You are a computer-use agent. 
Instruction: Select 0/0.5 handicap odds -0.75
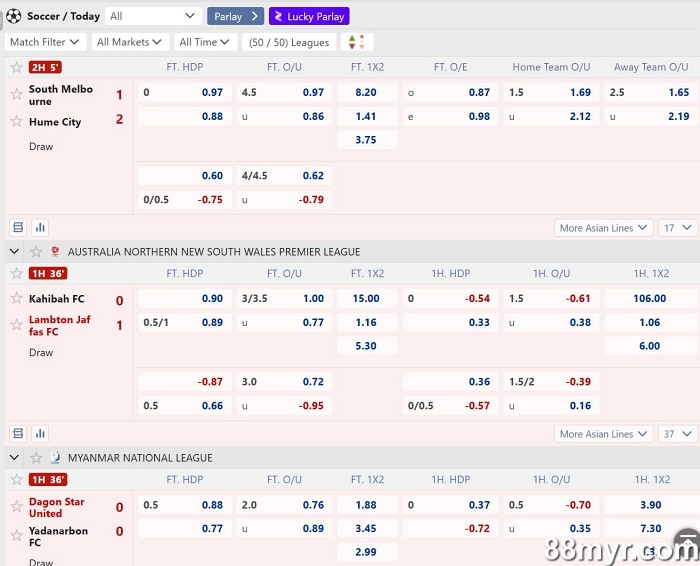[184, 200]
